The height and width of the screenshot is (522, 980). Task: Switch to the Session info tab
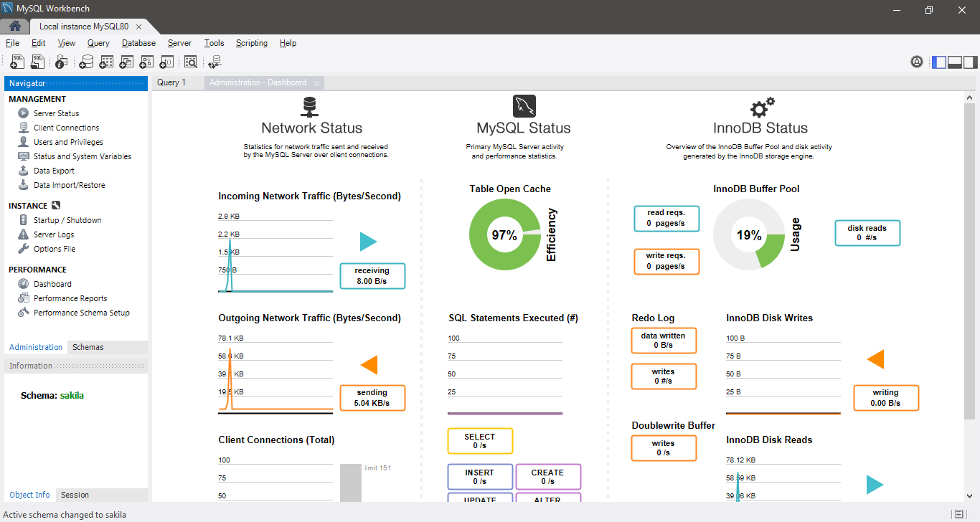click(x=75, y=495)
